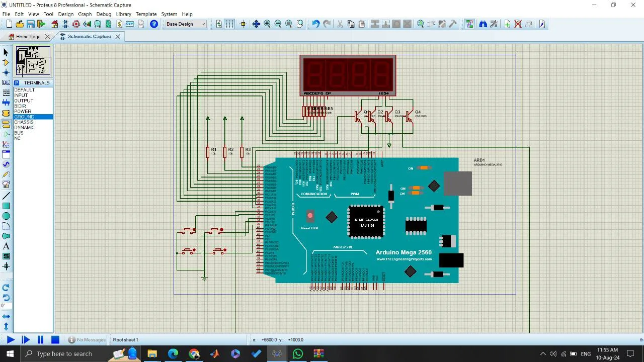
Task: Open the Tool menu
Action: click(48, 14)
